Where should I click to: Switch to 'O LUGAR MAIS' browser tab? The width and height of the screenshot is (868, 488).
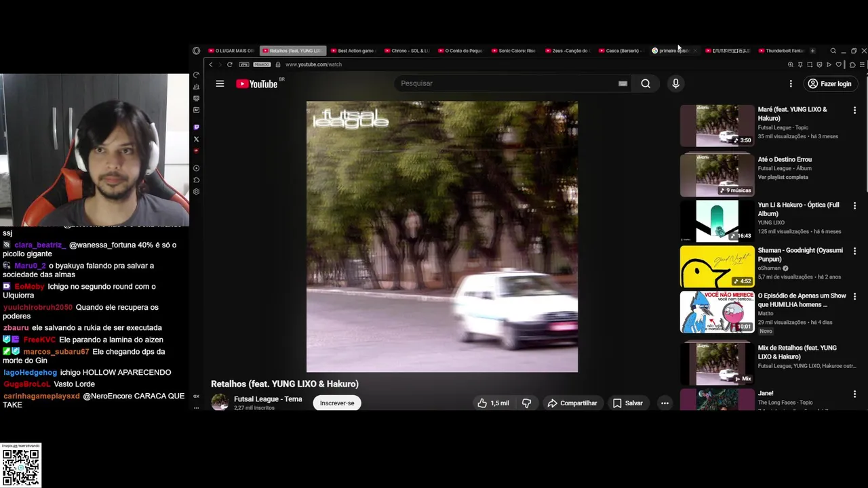(x=231, y=51)
